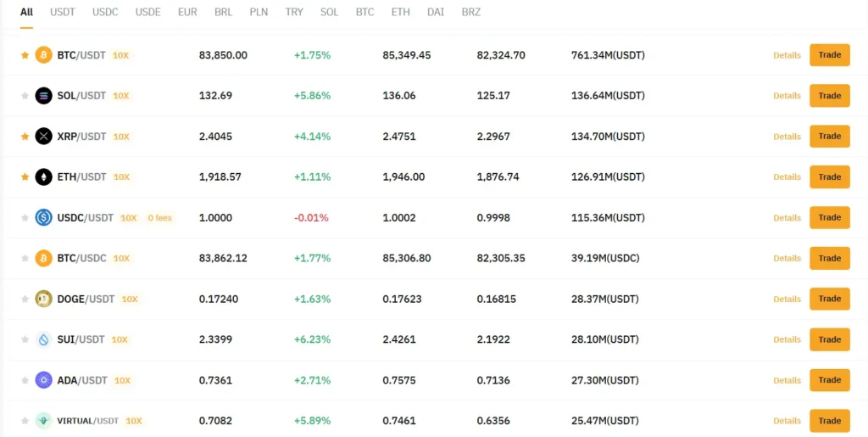Viewport: 868px width, 437px height.
Task: Click the Dogecoin coin icon
Action: [44, 299]
